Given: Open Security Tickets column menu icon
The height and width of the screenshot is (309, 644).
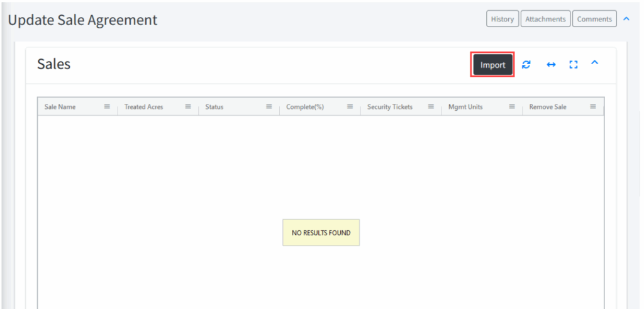Looking at the screenshot, I should [431, 106].
